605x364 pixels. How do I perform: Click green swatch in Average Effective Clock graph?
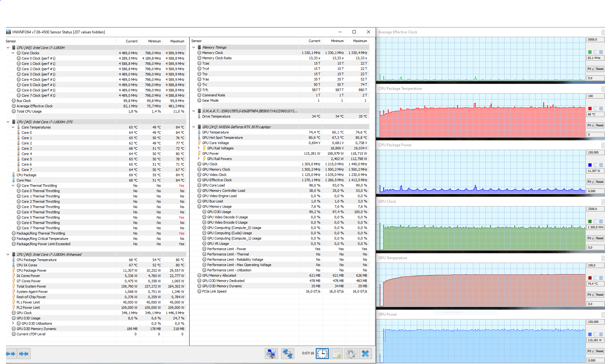pos(590,52)
